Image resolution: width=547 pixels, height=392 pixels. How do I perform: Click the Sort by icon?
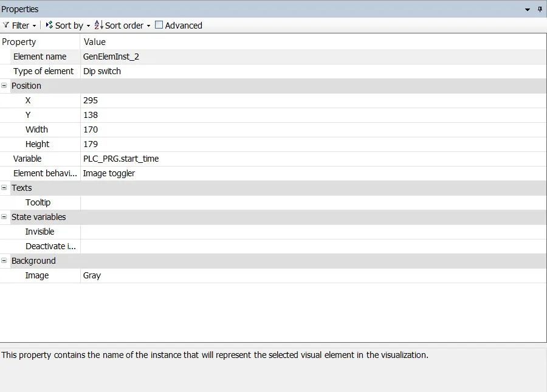(x=49, y=25)
